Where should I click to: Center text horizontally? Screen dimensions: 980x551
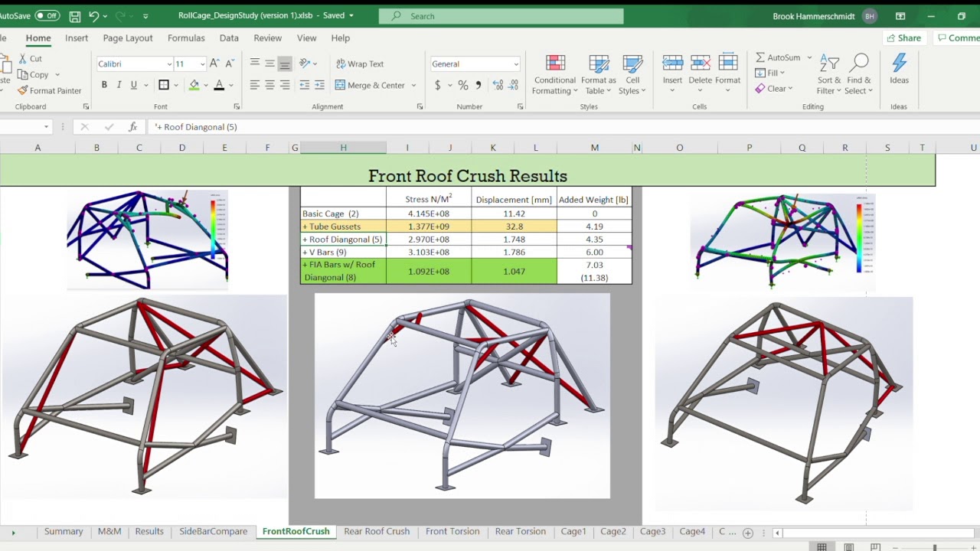click(x=269, y=85)
